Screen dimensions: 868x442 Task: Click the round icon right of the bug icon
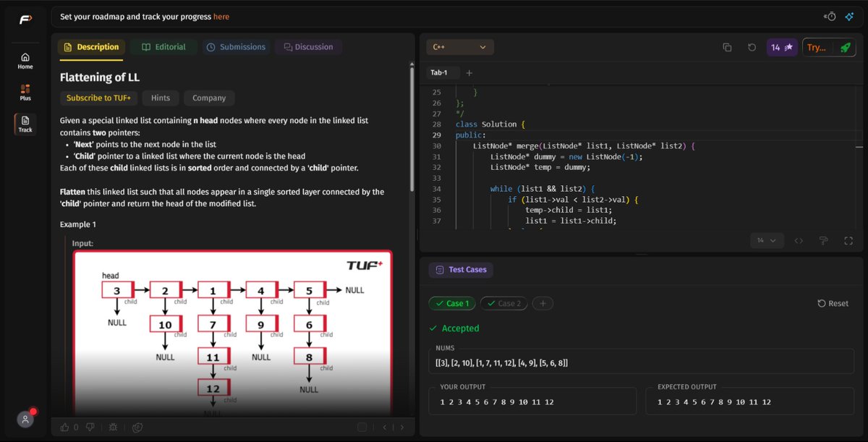click(137, 428)
